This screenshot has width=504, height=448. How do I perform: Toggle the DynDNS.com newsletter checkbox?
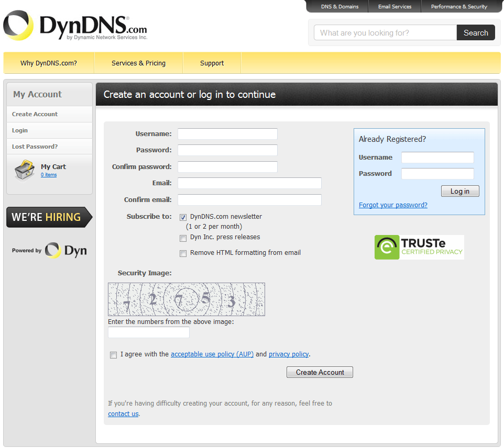pyautogui.click(x=183, y=217)
